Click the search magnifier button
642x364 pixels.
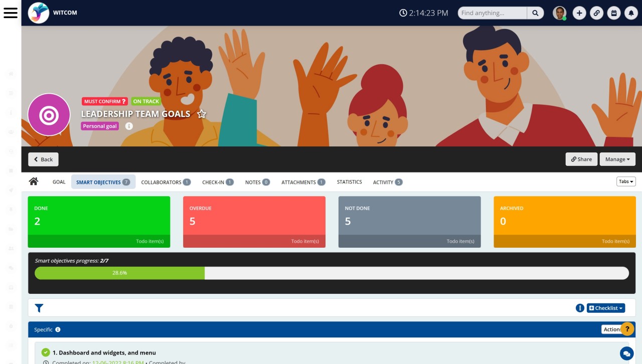535,13
